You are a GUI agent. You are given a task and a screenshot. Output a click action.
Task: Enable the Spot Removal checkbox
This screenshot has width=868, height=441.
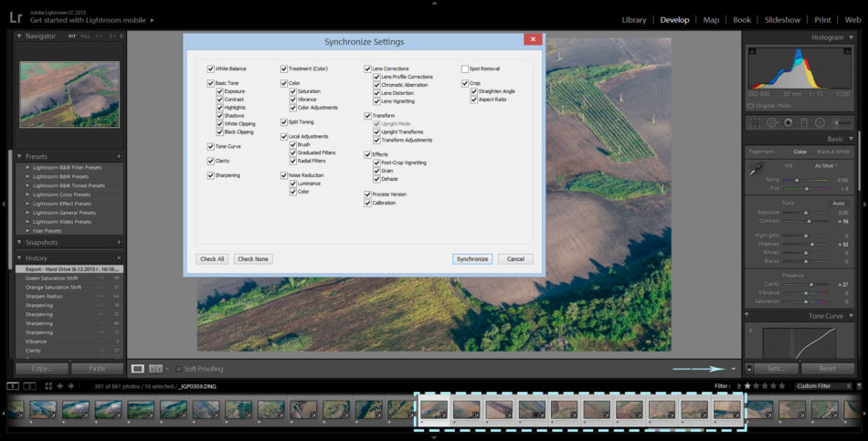tap(465, 68)
